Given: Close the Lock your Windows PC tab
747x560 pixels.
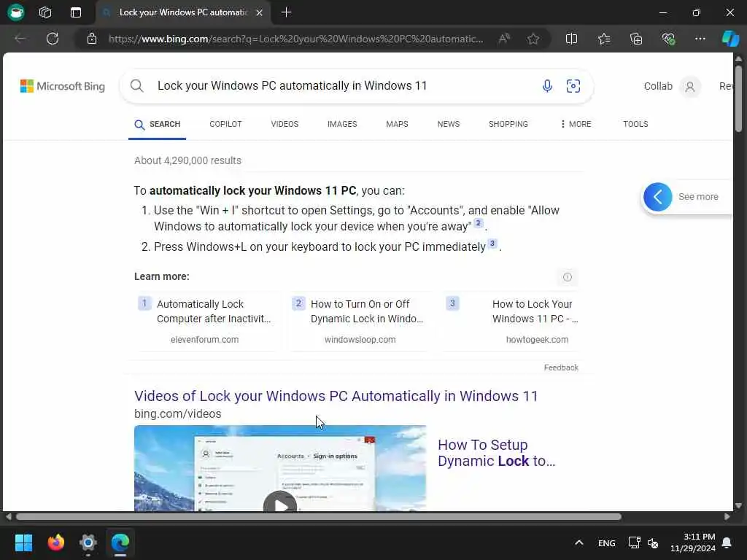Looking at the screenshot, I should [259, 13].
